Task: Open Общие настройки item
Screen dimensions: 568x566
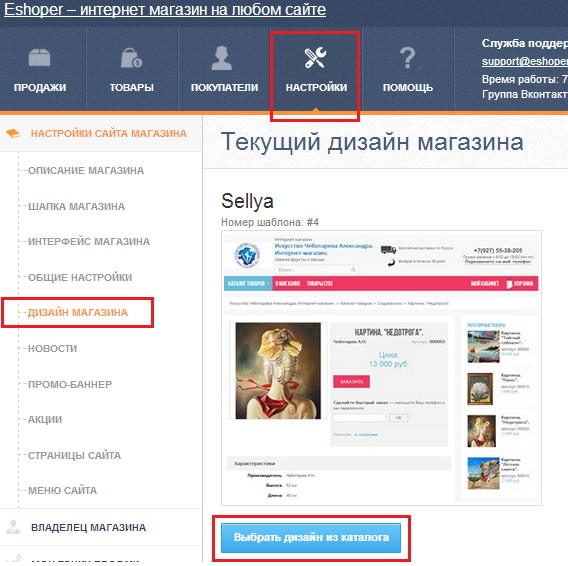Action: click(x=80, y=277)
